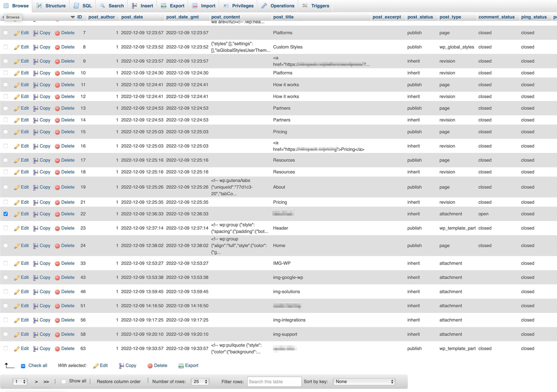Click bottom With selected red Delete icon

coord(150,366)
